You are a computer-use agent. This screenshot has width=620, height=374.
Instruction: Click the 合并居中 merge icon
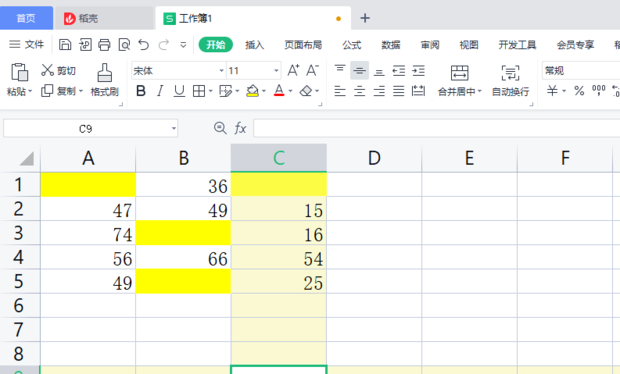459,73
